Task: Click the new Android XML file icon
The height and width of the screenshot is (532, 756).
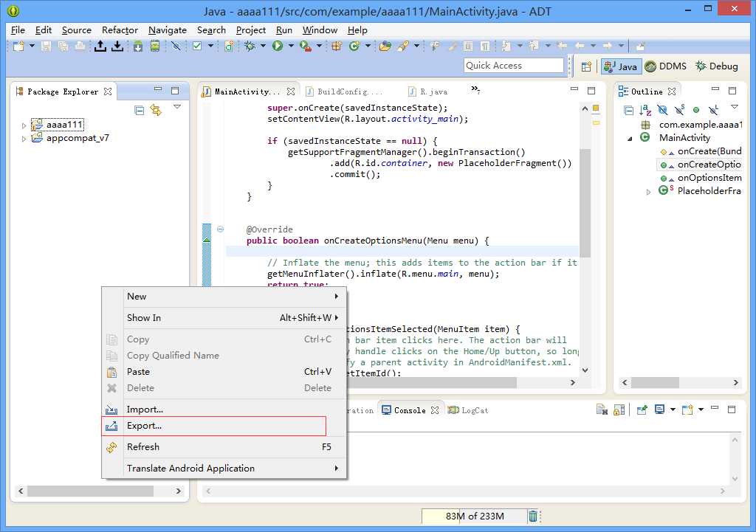Action: click(x=229, y=46)
